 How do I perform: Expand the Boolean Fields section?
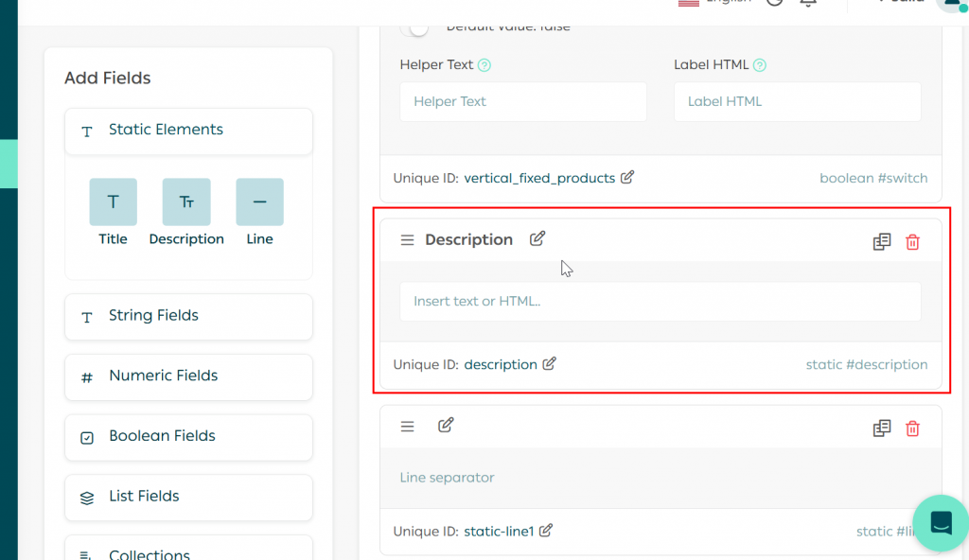point(188,436)
